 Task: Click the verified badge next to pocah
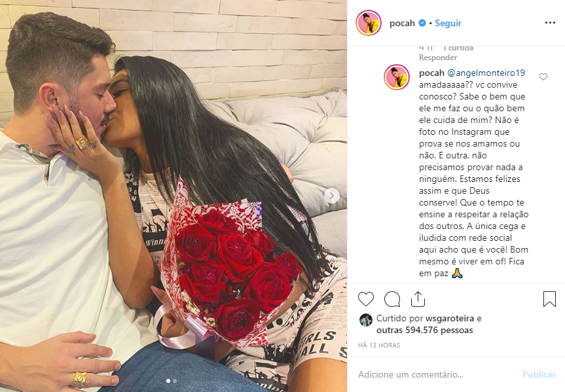point(422,23)
